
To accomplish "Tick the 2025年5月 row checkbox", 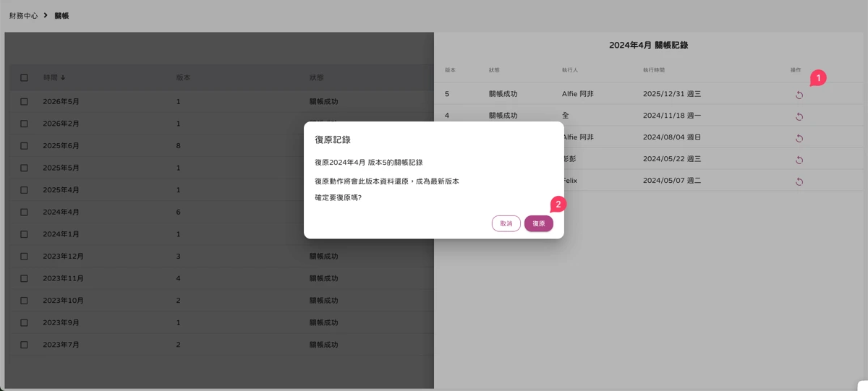I will click(x=24, y=168).
